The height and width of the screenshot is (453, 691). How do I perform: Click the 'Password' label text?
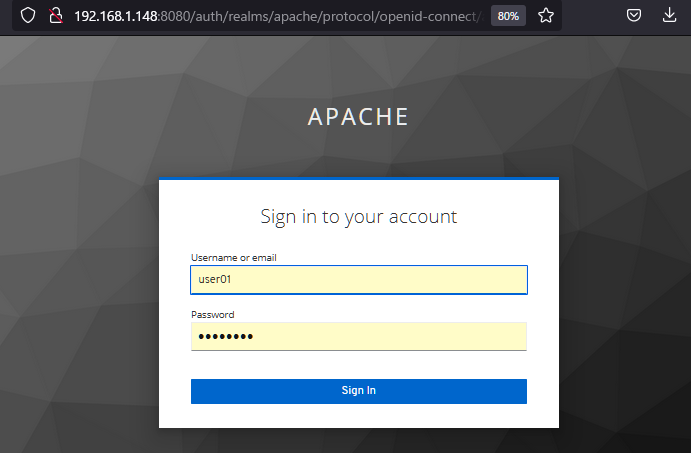pyautogui.click(x=212, y=314)
